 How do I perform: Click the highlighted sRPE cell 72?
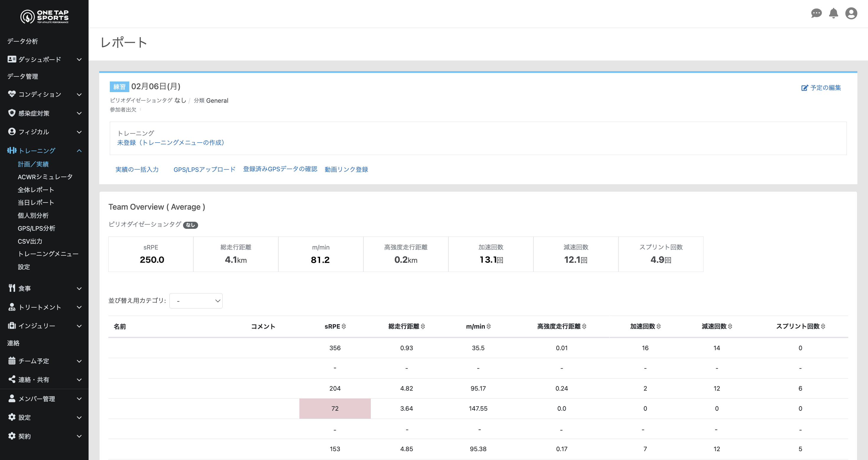click(x=335, y=408)
